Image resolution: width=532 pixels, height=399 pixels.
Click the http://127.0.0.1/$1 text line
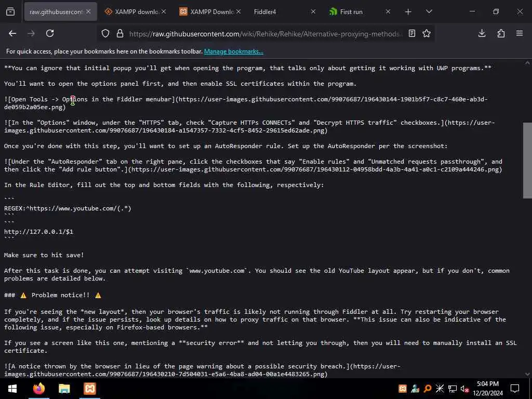click(x=38, y=232)
